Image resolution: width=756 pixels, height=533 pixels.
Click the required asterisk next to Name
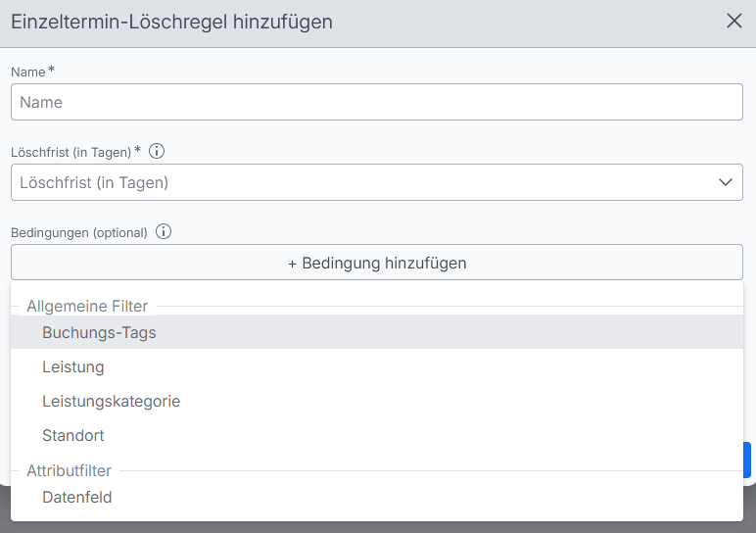[x=51, y=71]
